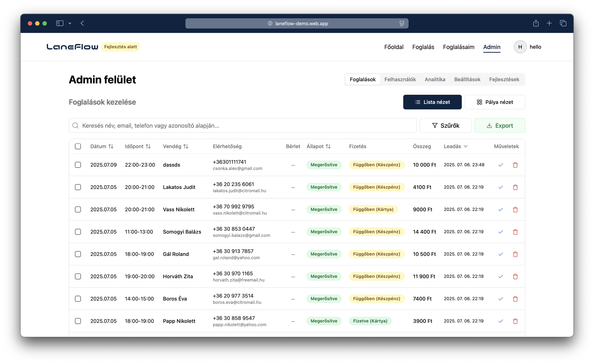Switch to Pálya nézet grid icon
The height and width of the screenshot is (364, 594).
[x=479, y=102]
